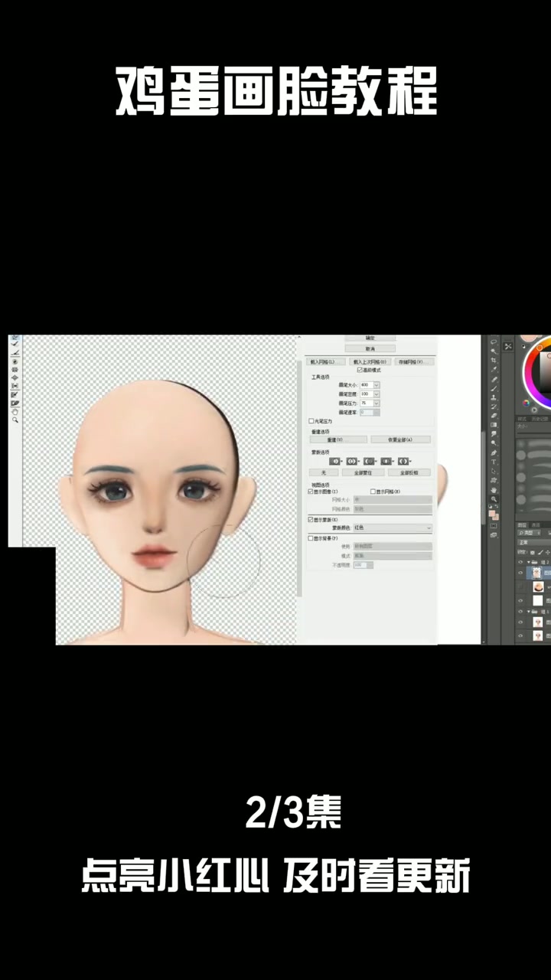Select the Twirl Clockwise tool in Liquify
The height and width of the screenshot is (980, 551).
pos(15,361)
